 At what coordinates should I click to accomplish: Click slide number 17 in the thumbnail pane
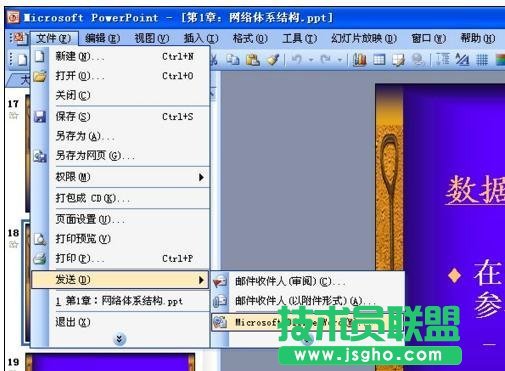point(13,104)
